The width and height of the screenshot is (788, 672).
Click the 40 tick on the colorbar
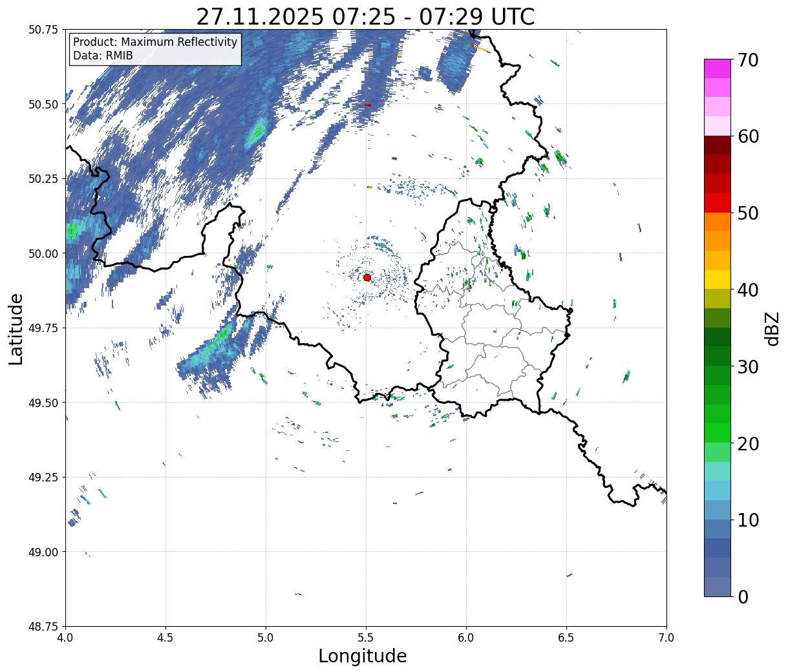(748, 289)
